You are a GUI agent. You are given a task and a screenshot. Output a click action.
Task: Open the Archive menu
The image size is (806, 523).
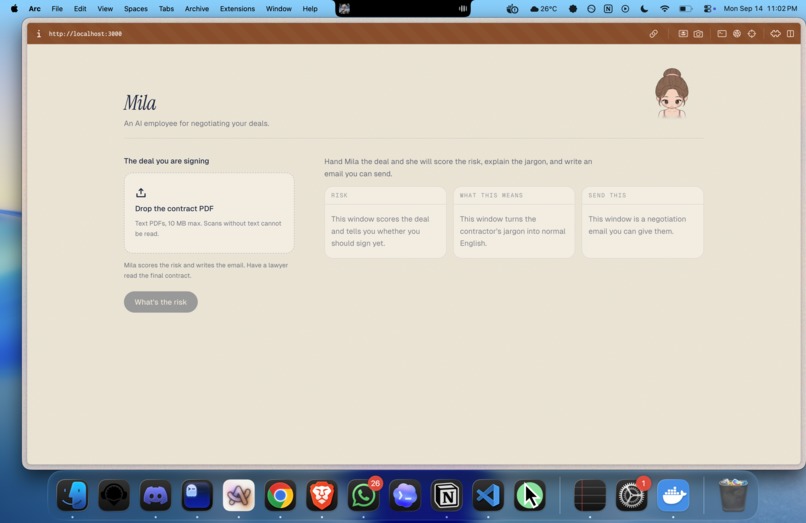point(197,9)
